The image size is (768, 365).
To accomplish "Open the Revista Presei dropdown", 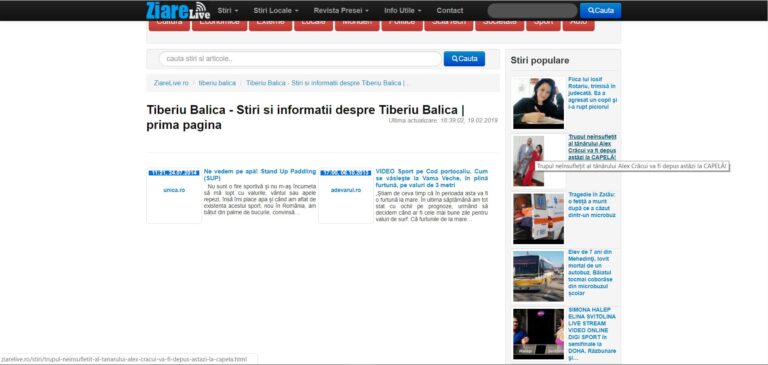I will point(341,10).
